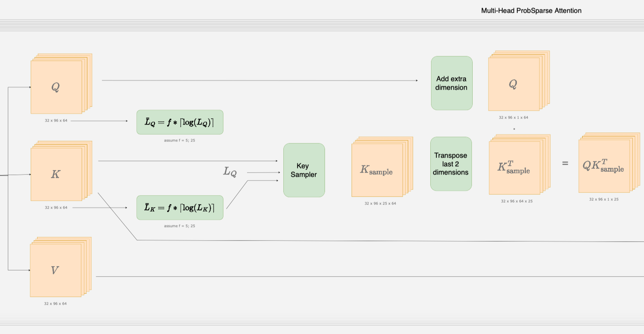Select the L̄_Q log formula box
The height and width of the screenshot is (334, 644).
[180, 122]
